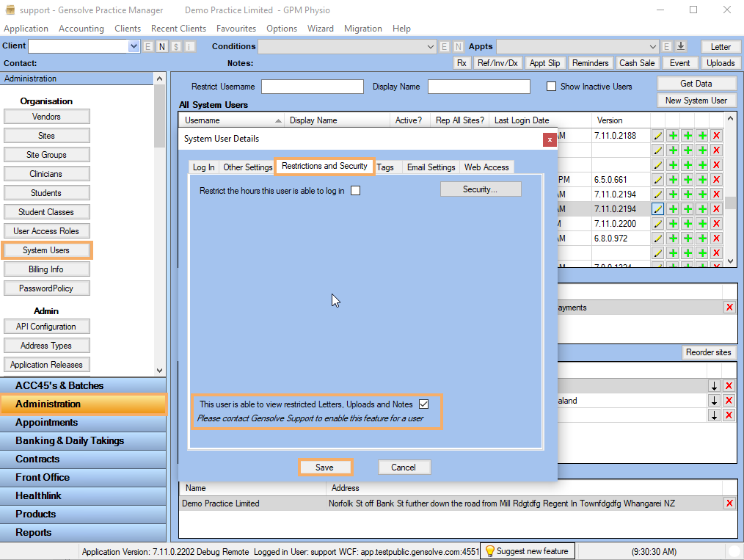Remove Demo Practice Limited with its red X
The height and width of the screenshot is (560, 744).
pyautogui.click(x=729, y=503)
